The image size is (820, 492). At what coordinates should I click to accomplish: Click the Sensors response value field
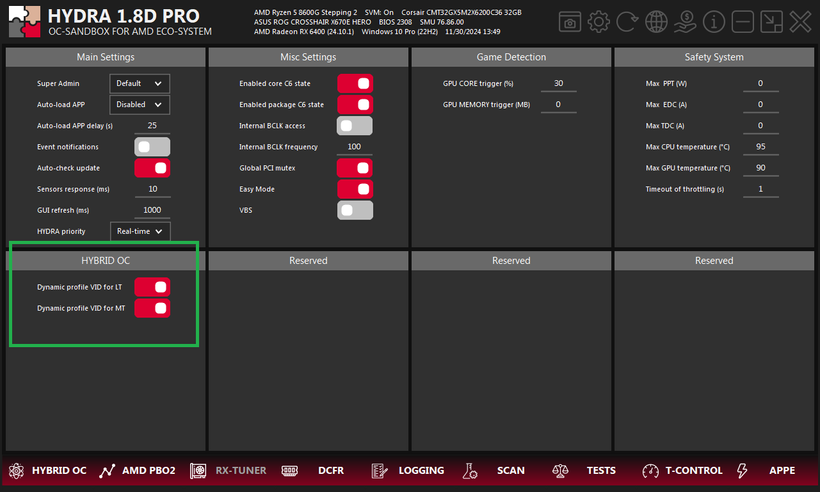click(x=152, y=189)
